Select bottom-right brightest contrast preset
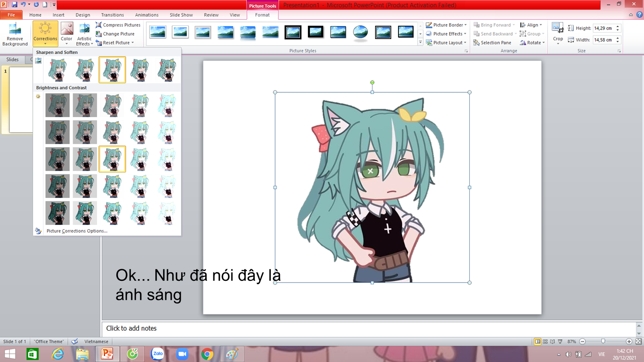Screen dimensions: 644x362 (x=167, y=213)
